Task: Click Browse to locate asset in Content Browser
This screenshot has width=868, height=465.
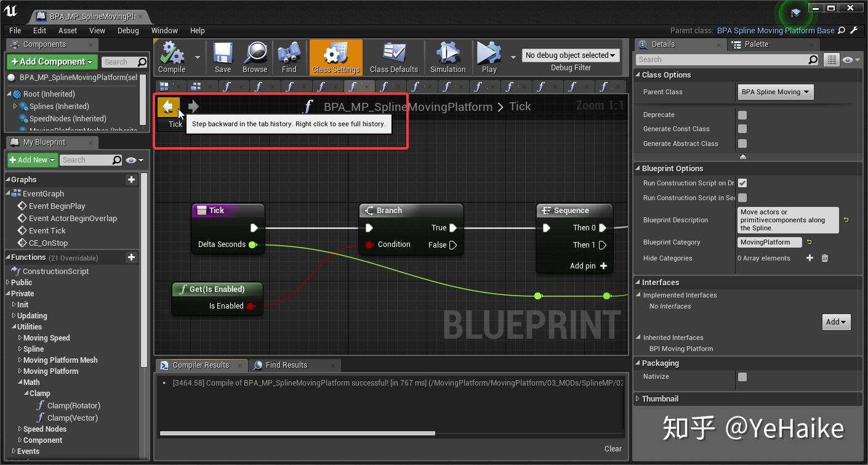Action: point(255,57)
